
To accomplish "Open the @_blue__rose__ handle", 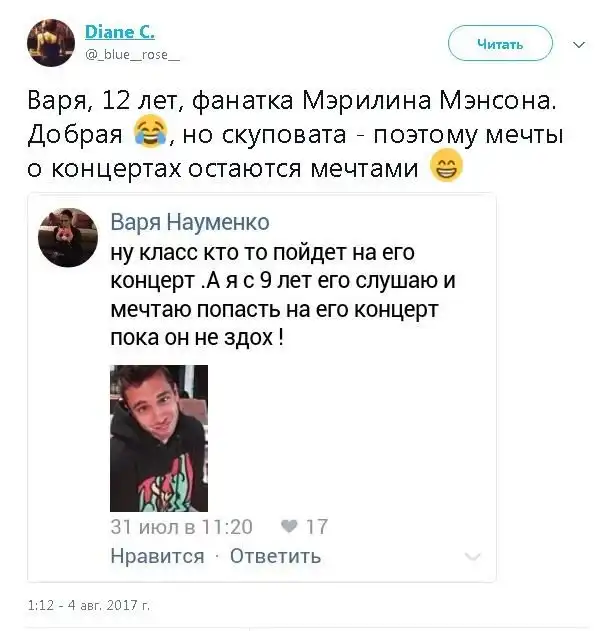I will click(132, 54).
